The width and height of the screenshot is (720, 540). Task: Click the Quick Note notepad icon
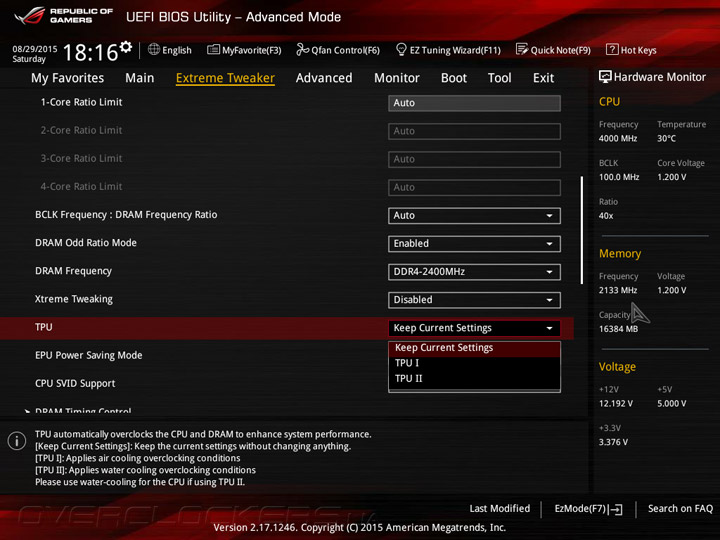522,49
